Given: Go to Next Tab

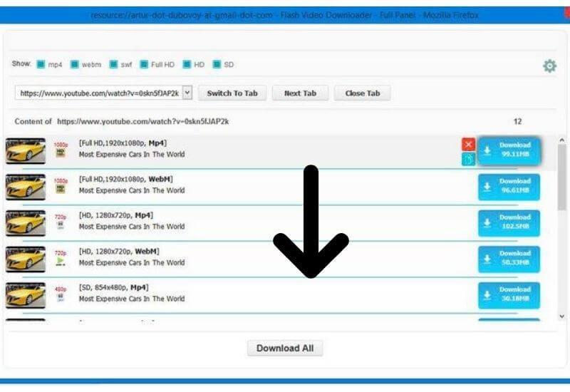Looking at the screenshot, I should click(300, 93).
